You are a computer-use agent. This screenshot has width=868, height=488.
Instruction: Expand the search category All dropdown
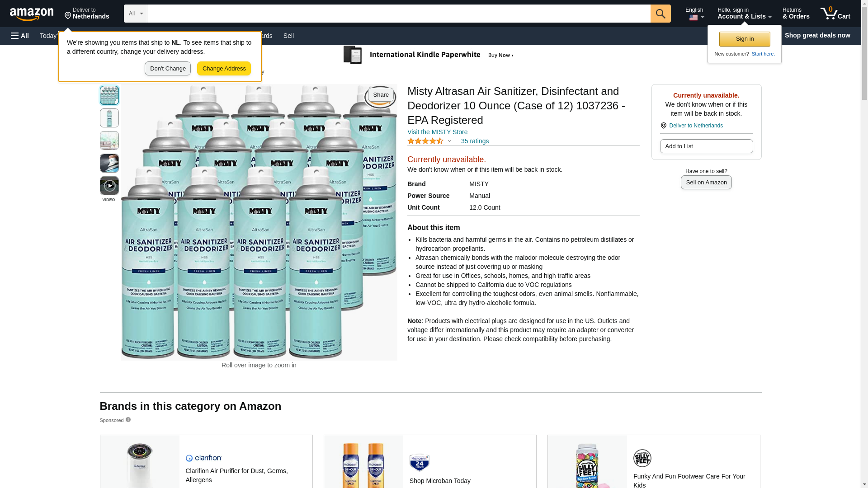136,14
